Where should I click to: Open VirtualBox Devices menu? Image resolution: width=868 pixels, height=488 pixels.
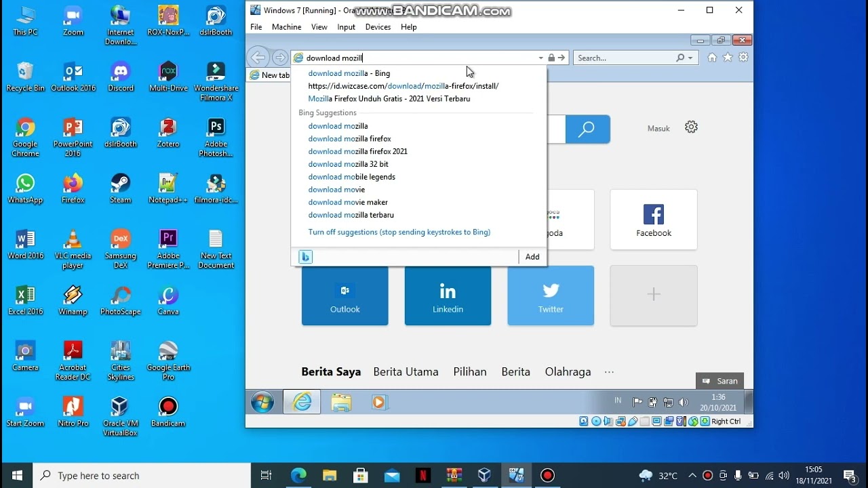point(378,27)
